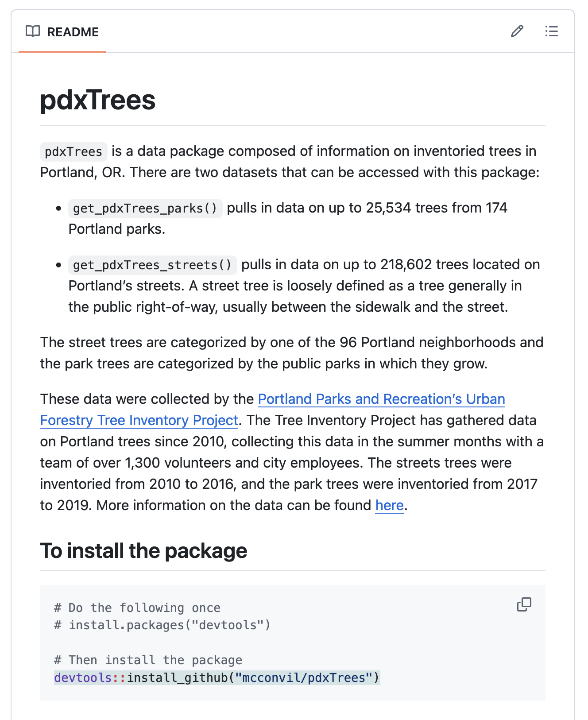
Task: Click the "mcconvil/pdxTrees" string in code
Action: 304,677
